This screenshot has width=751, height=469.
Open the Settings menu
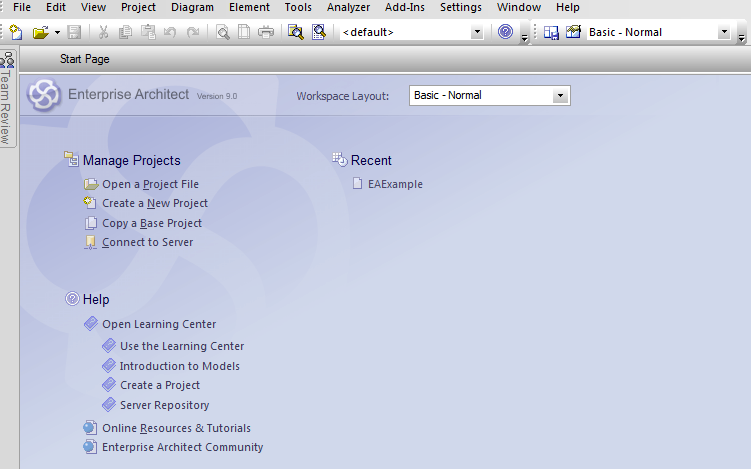point(461,7)
